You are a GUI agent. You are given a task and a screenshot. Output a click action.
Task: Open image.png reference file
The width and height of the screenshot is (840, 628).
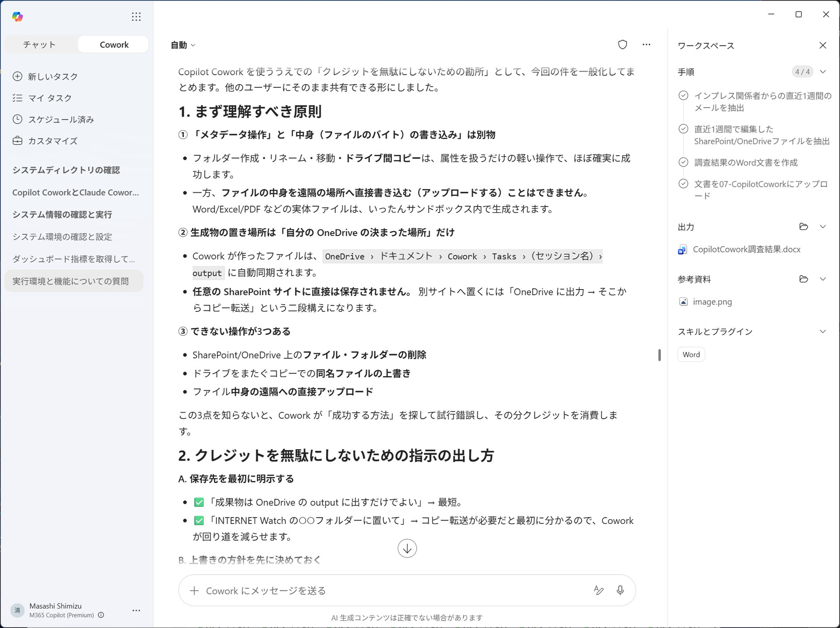[712, 302]
